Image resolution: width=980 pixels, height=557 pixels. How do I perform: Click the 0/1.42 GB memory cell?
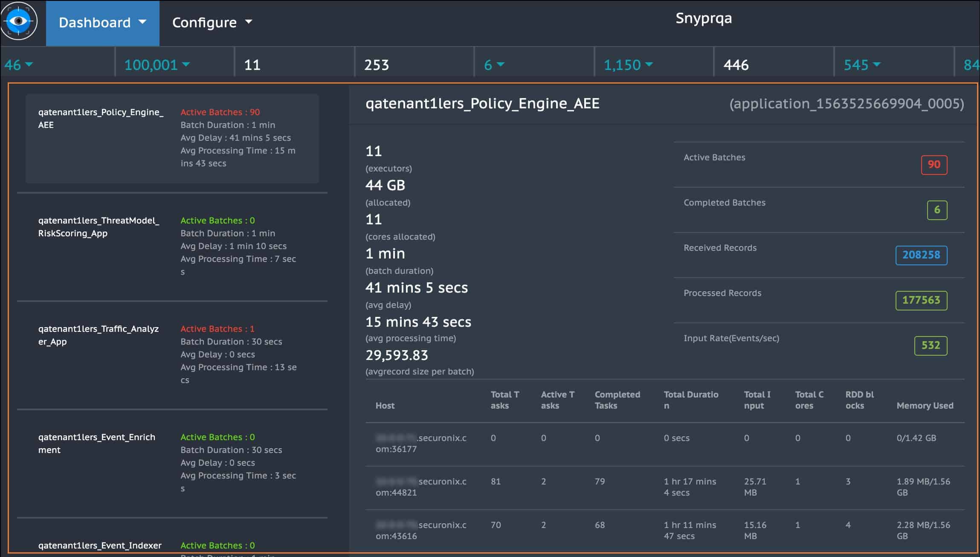tap(916, 438)
